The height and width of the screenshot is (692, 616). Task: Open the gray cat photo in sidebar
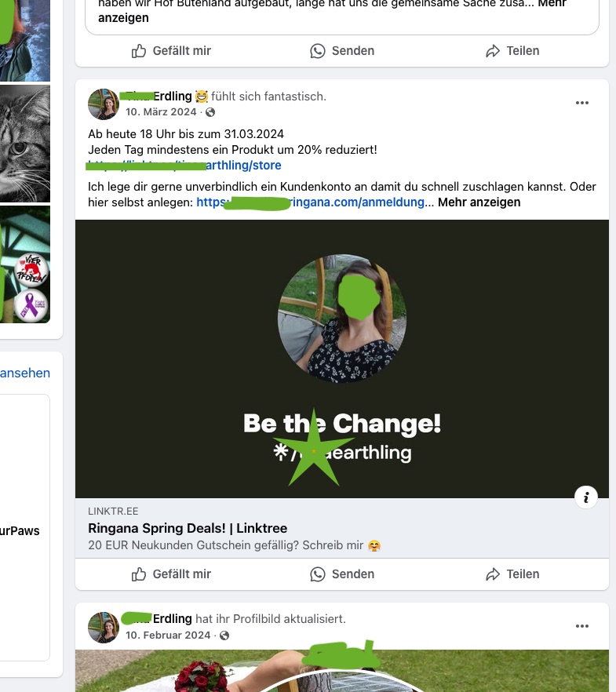[25, 144]
